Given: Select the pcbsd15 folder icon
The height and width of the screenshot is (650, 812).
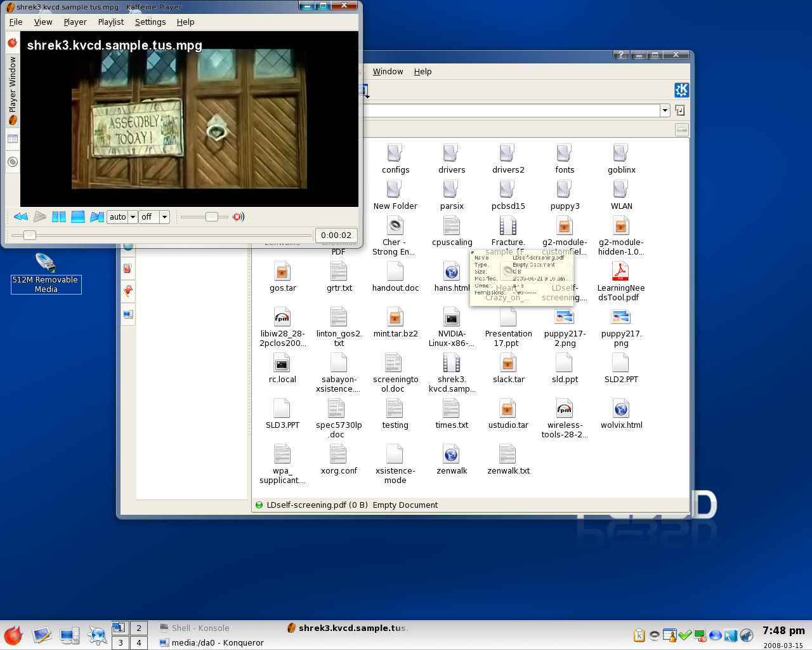Looking at the screenshot, I should point(507,189).
